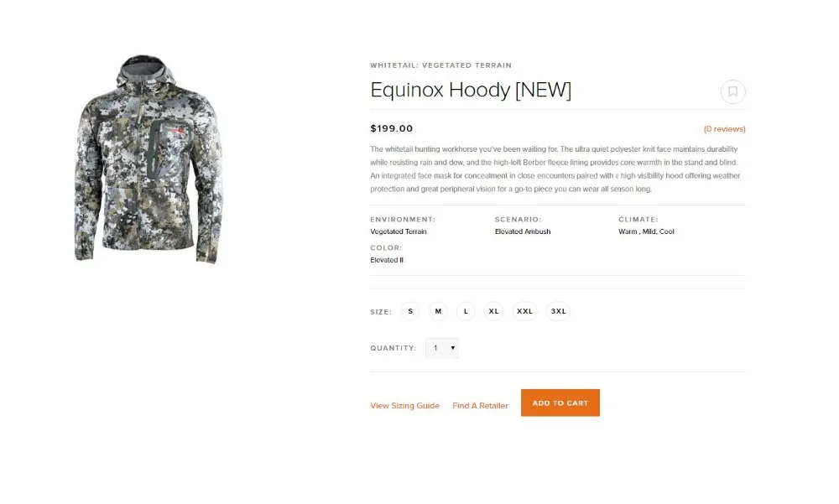Viewport: 839px width, 504px height.
Task: Click the Elevated II color value
Action: (x=387, y=260)
